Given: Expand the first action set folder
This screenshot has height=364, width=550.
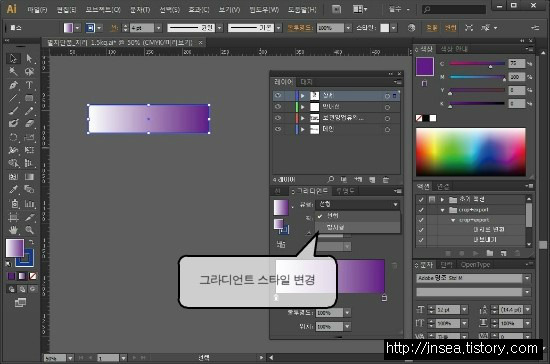Looking at the screenshot, I should (x=442, y=200).
